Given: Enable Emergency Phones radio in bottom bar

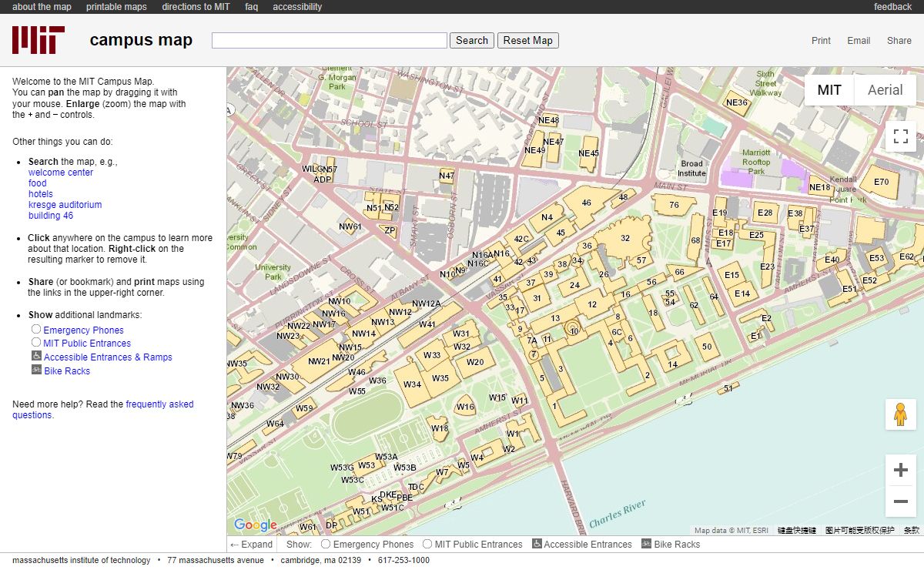Looking at the screenshot, I should tap(326, 544).
